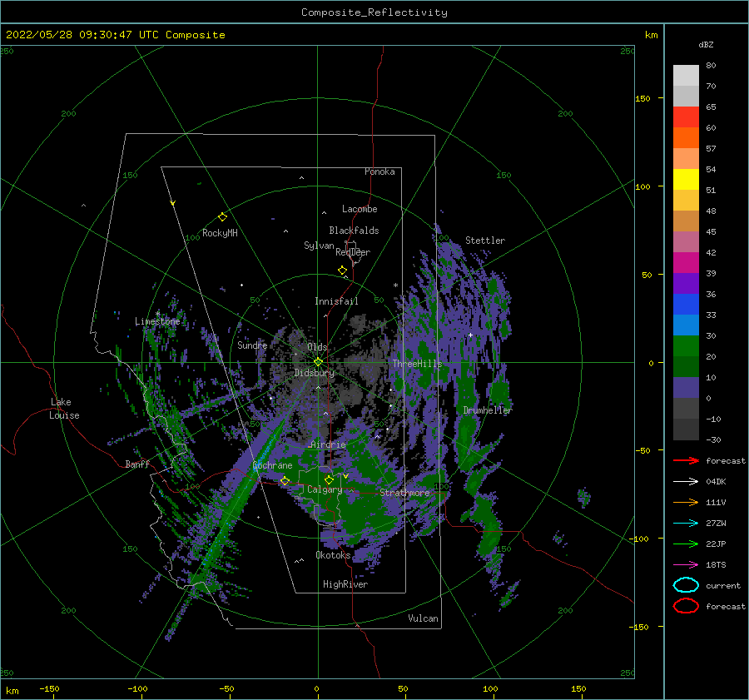Select the lightest gray 70-80 dBZ swatch
Image resolution: width=749 pixels, height=700 pixels.
686,76
